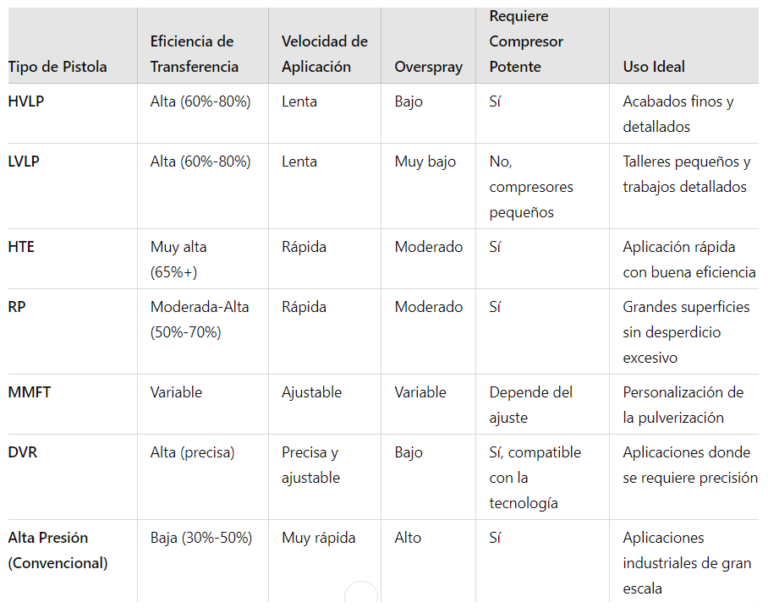
Task: Select the "Alta Presión (Convencional)" row label
Action: click(x=57, y=550)
